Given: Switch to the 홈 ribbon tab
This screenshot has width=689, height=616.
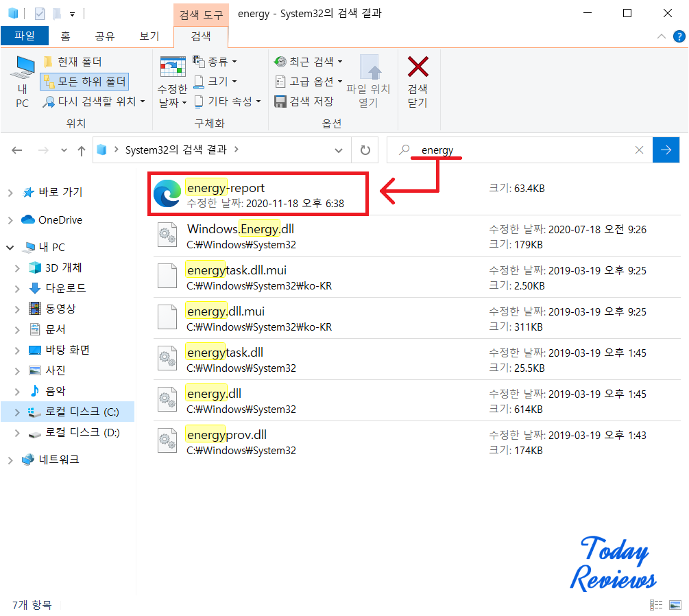Looking at the screenshot, I should tap(66, 36).
